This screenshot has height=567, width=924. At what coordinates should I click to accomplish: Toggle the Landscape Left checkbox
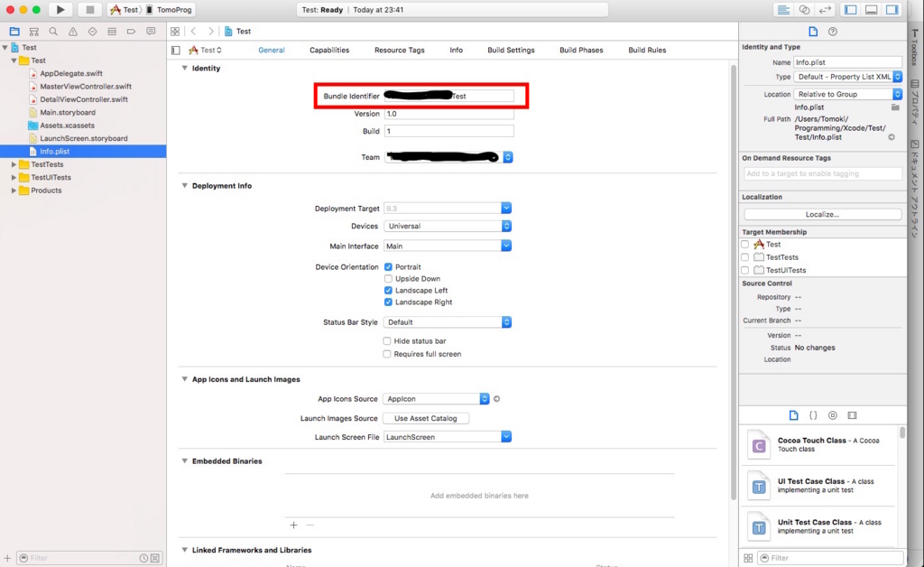(x=388, y=291)
